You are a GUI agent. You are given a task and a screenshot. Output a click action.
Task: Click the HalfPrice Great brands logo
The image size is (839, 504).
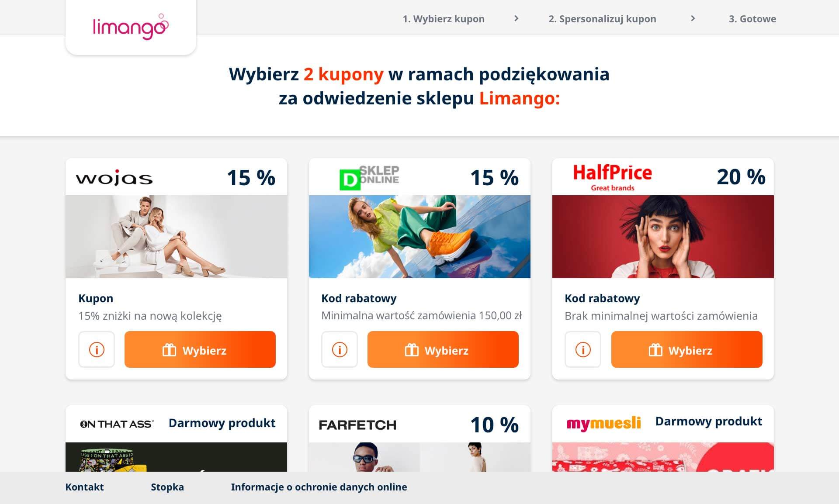click(x=612, y=177)
